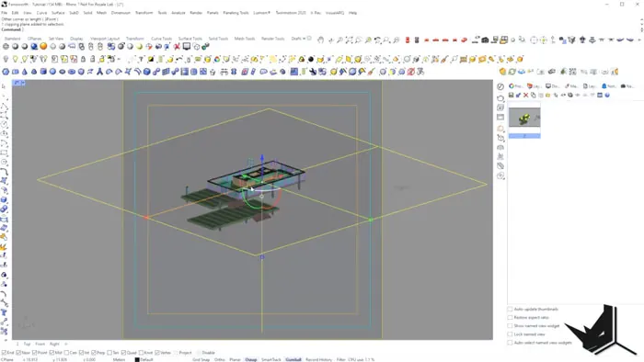Enable the Cen osnap checkbox

(66, 353)
